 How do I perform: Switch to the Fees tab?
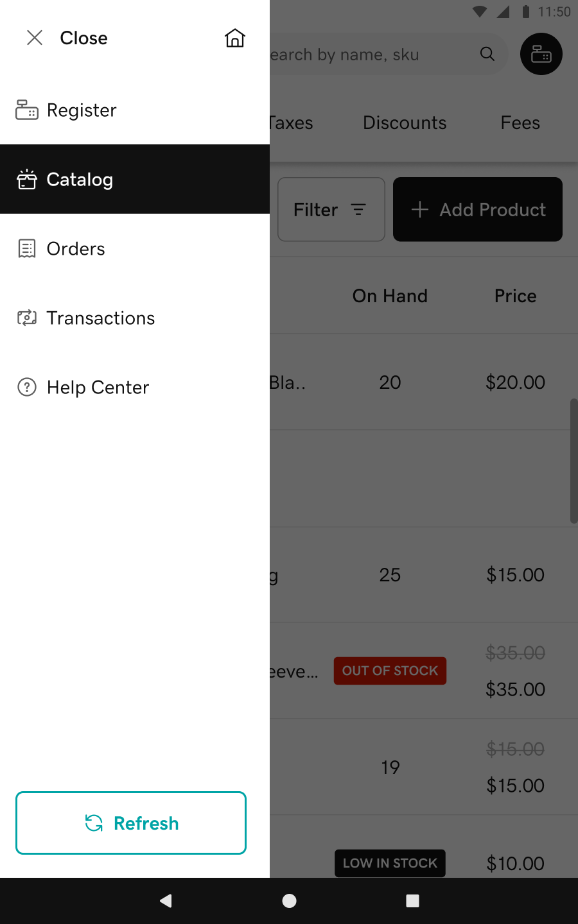pyautogui.click(x=520, y=123)
